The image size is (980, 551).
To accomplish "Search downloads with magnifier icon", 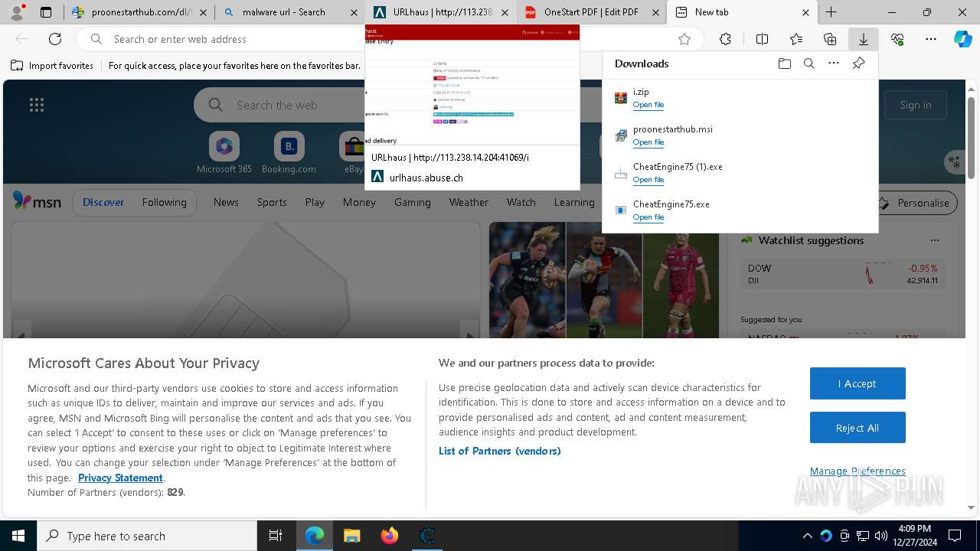I will (x=808, y=64).
